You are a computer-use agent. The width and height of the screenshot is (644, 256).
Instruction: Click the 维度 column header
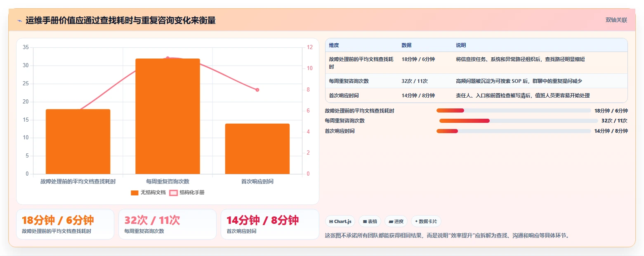coord(334,45)
